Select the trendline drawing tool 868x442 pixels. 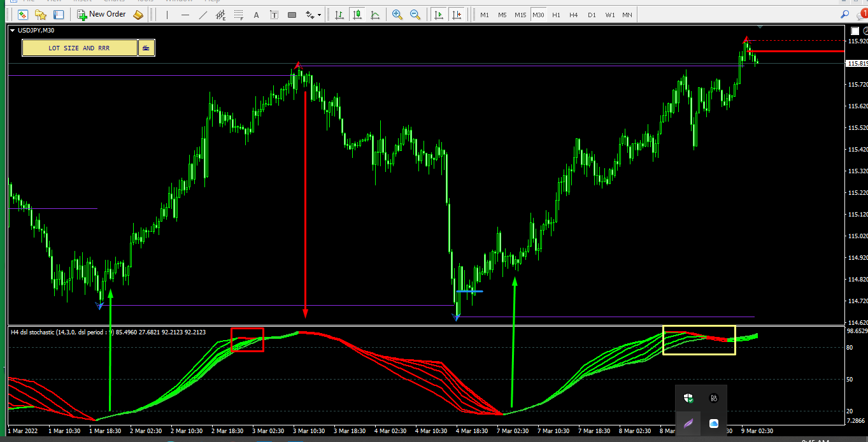point(203,14)
